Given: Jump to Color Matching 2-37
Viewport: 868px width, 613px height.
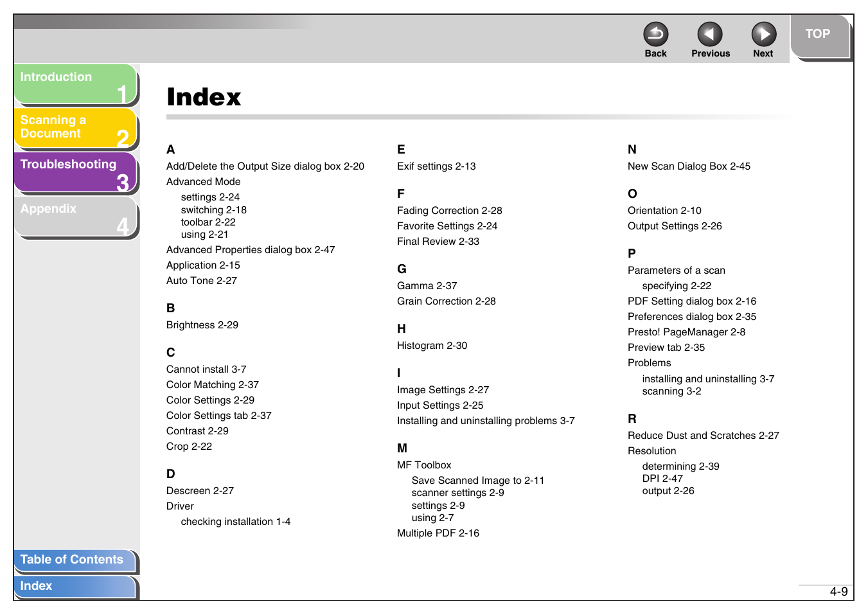Looking at the screenshot, I should (x=213, y=385).
